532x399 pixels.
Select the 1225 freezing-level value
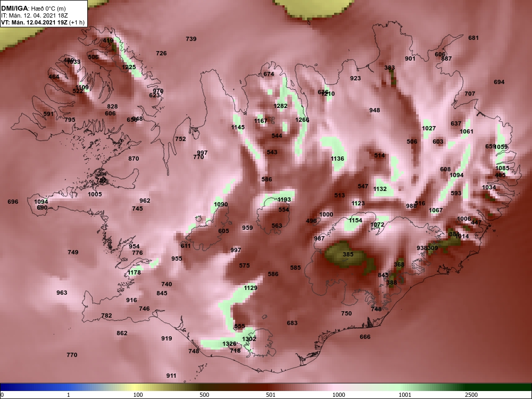(x=129, y=67)
